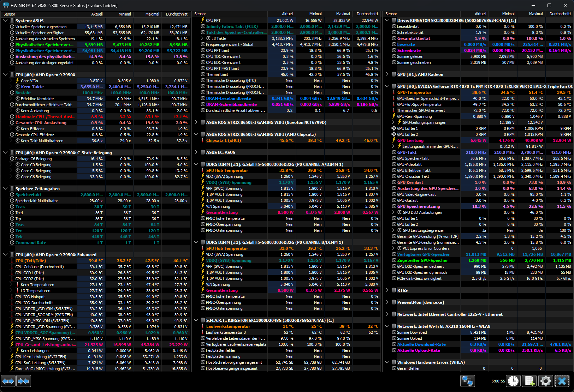Click fan icon beside GPU Lüfter1 RPM row
Image resolution: width=574 pixels, height=392 pixels.
tap(394, 128)
